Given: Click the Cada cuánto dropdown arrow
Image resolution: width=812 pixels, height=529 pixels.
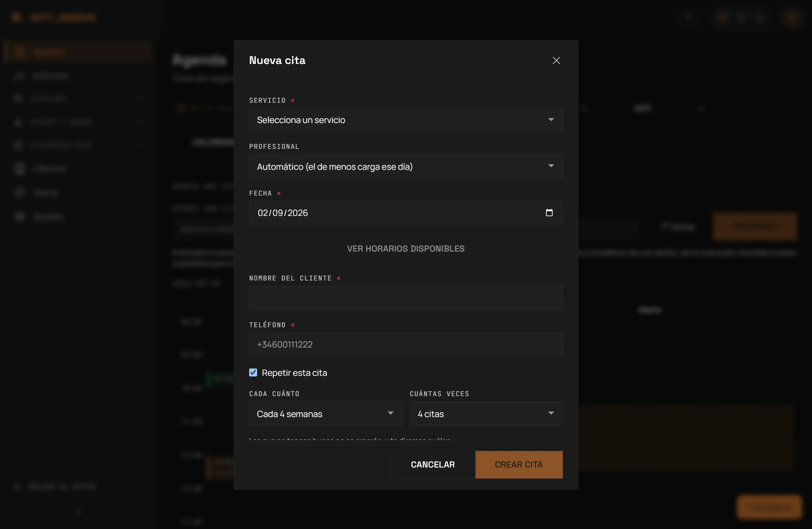Looking at the screenshot, I should tap(390, 413).
